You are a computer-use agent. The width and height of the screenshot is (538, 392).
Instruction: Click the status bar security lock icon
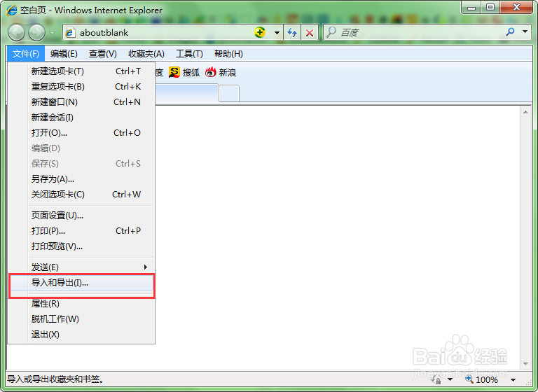[x=436, y=379]
